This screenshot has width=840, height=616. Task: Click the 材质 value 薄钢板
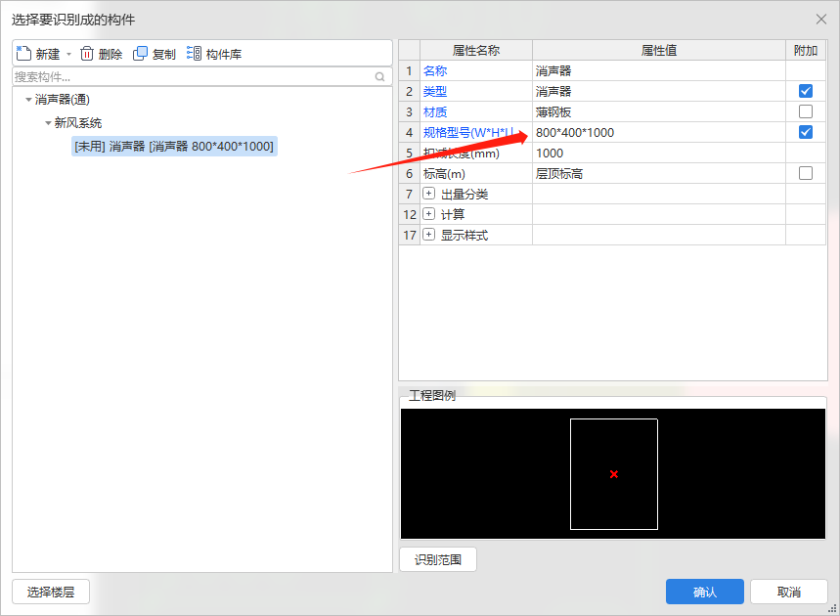pos(659,111)
